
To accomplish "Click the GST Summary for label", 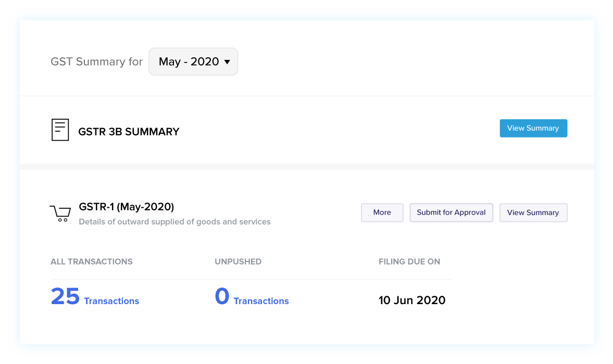I will coord(96,62).
